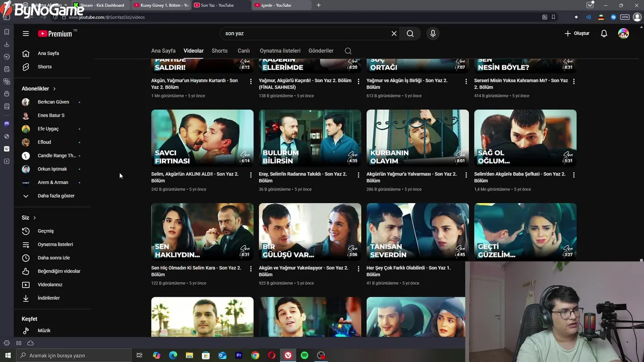The height and width of the screenshot is (362, 644).
Task: Switch to Oynatma listeleri tab
Action: 280,51
